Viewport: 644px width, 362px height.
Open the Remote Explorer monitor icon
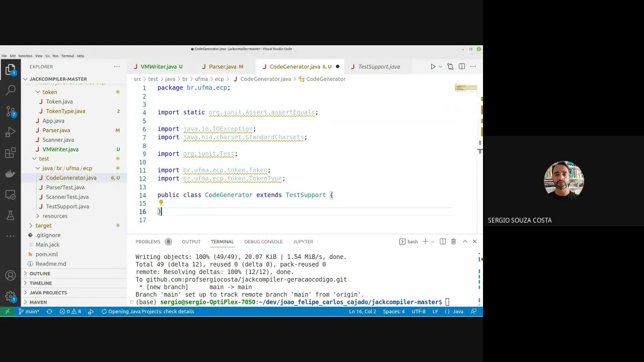10,195
